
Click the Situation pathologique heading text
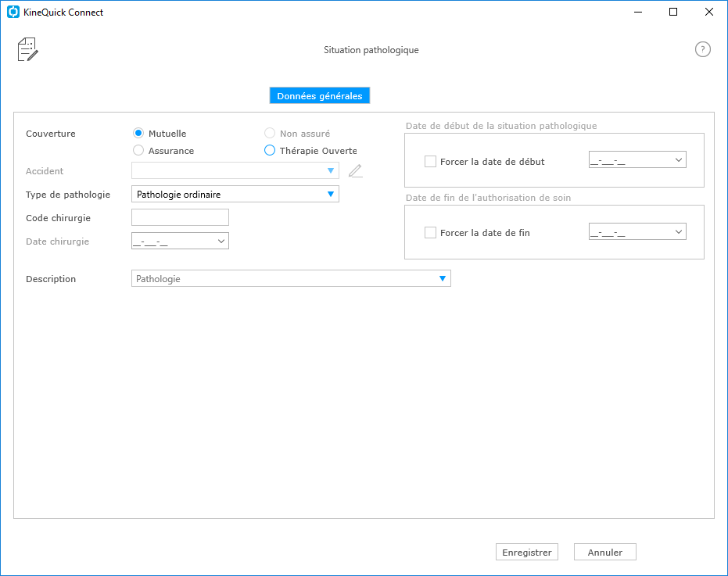(x=371, y=50)
